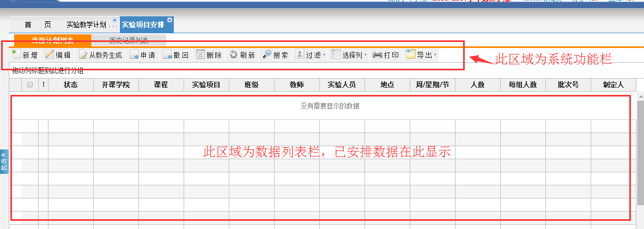Expand the 过滤 (Filter) dropdown
Screen dimensions: 644x229
[x=311, y=55]
